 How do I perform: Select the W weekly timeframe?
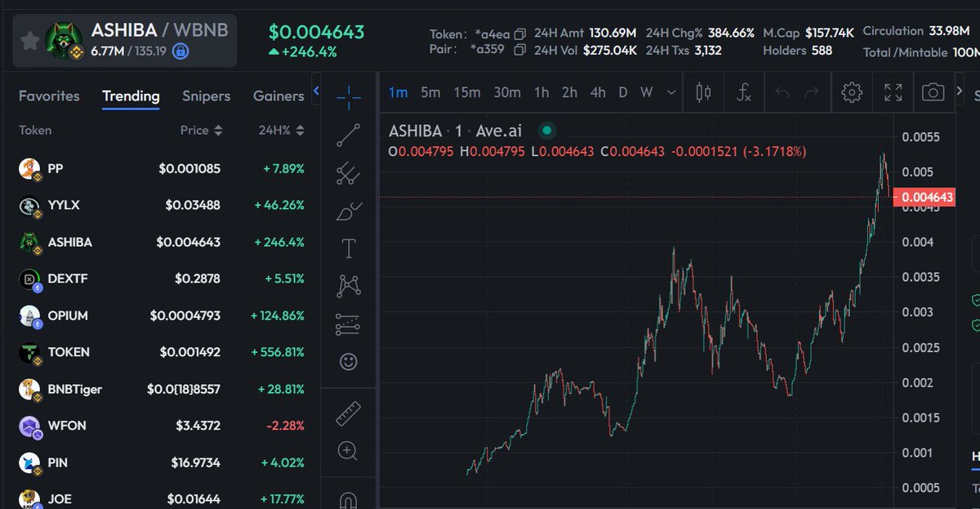pyautogui.click(x=647, y=92)
